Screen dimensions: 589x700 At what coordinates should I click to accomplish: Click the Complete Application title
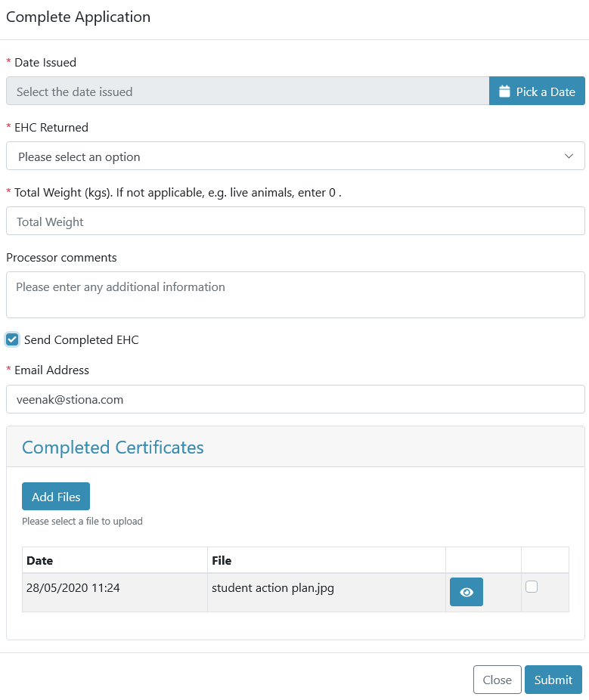click(78, 17)
